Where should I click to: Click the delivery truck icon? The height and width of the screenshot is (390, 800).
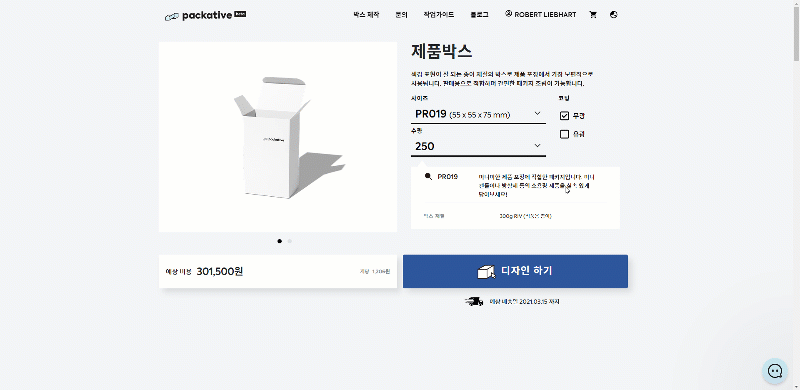(x=474, y=302)
